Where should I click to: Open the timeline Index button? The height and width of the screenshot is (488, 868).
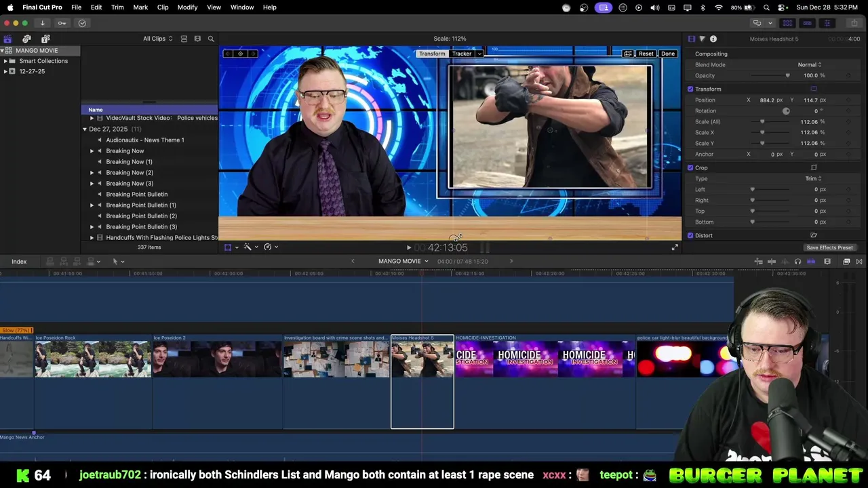pos(19,262)
